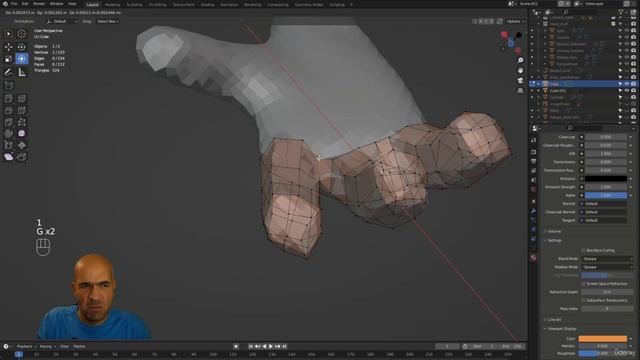Choose the Extrude Region tool
The height and width of the screenshot is (360, 640).
(9, 98)
